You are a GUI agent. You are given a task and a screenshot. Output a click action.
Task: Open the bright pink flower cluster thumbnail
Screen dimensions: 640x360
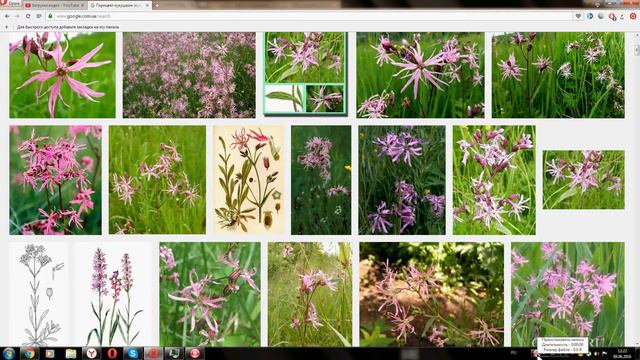56,180
